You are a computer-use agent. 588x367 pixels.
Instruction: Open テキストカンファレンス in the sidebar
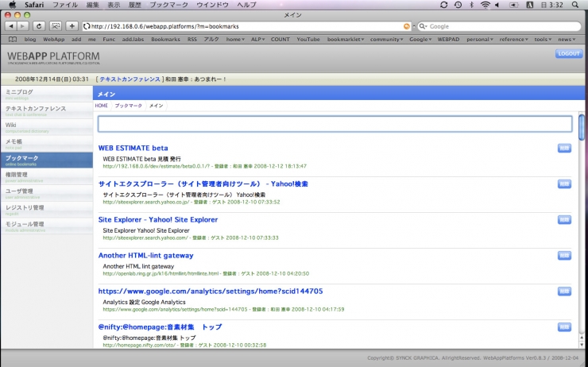(x=47, y=110)
